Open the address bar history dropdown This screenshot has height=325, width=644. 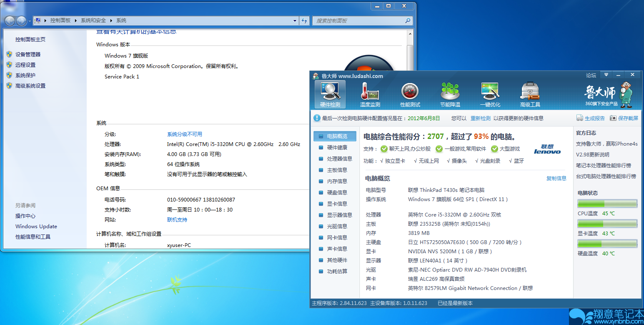(x=295, y=20)
